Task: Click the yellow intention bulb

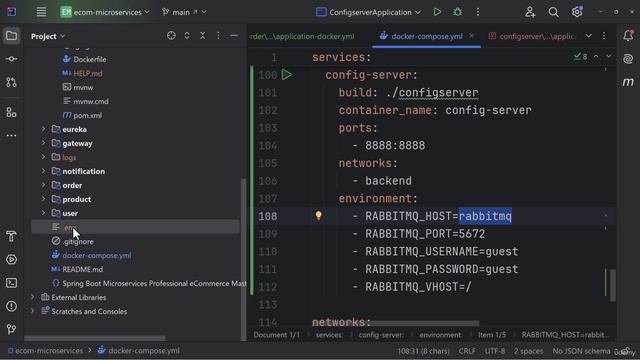Action: click(318, 216)
